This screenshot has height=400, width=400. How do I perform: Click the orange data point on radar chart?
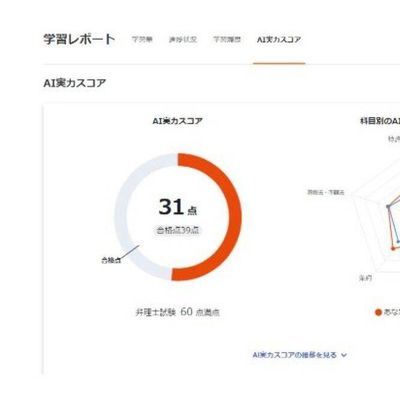point(393,248)
